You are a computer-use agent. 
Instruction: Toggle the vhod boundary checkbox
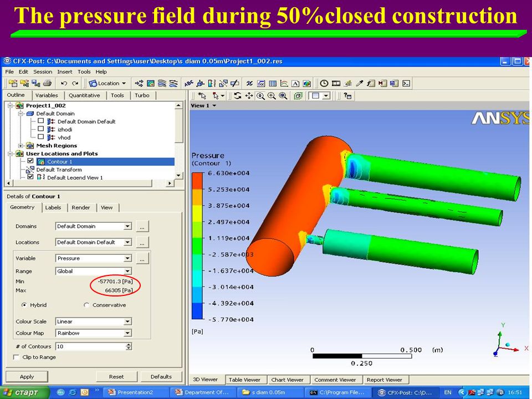(40, 137)
